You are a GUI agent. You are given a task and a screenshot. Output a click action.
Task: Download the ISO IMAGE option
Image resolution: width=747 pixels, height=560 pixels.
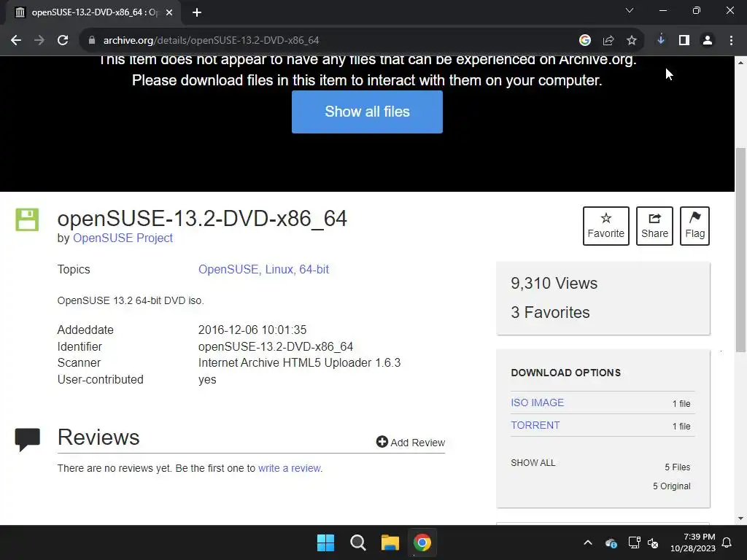coord(538,402)
